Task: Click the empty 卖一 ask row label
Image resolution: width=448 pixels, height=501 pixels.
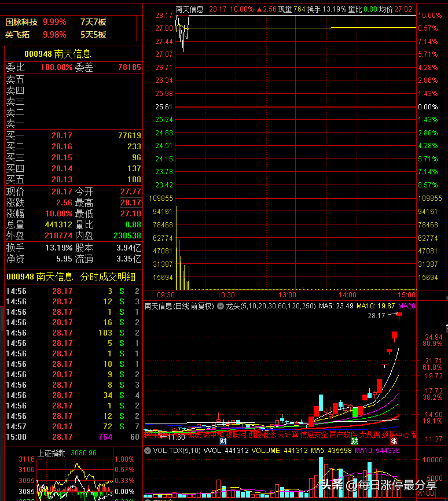Action: point(15,123)
